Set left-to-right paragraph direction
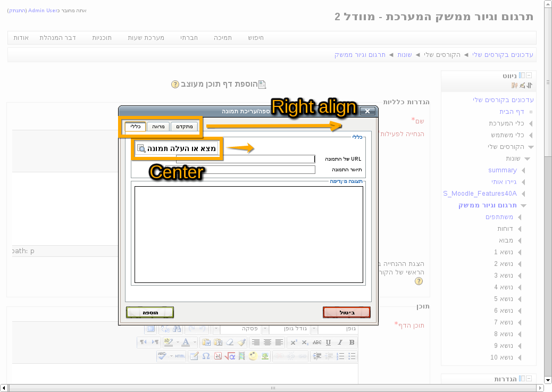The height and width of the screenshot is (392, 552). click(155, 343)
